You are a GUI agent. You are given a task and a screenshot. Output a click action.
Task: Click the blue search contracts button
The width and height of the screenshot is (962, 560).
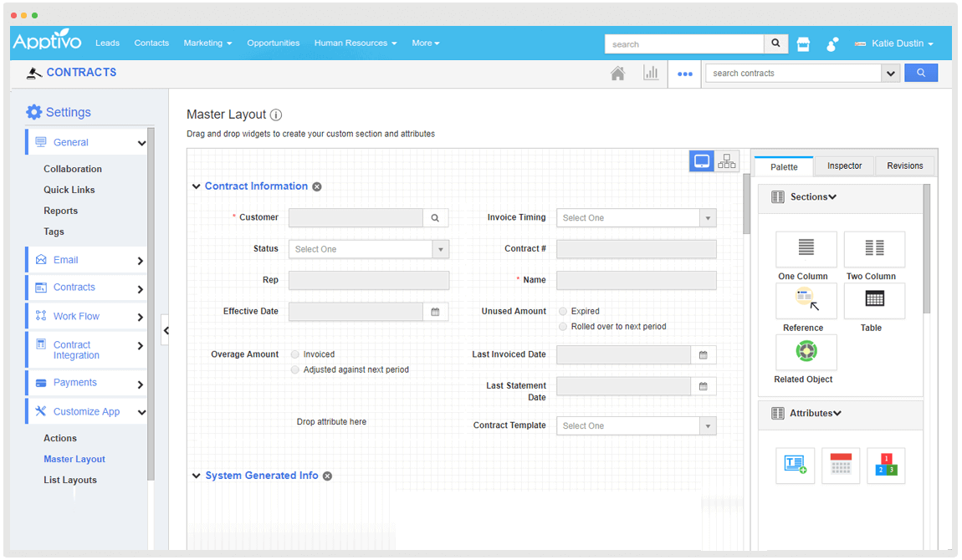click(920, 74)
